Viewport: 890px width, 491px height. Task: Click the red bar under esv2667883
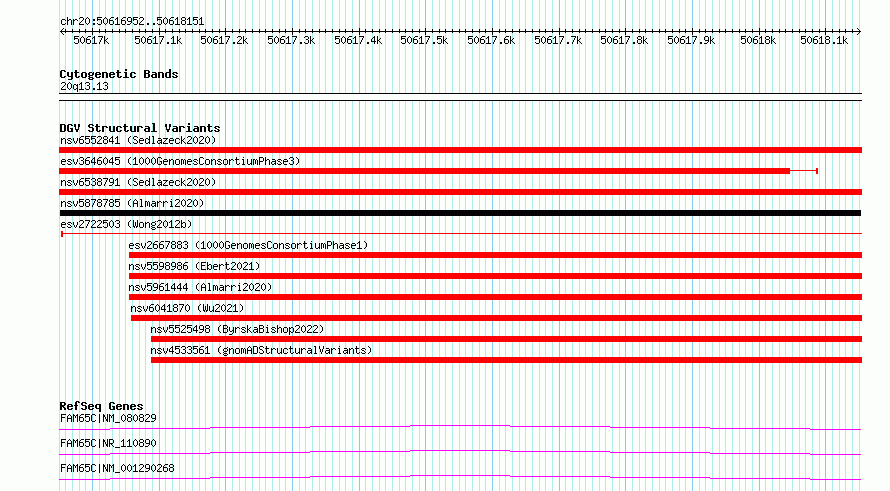[x=496, y=255]
